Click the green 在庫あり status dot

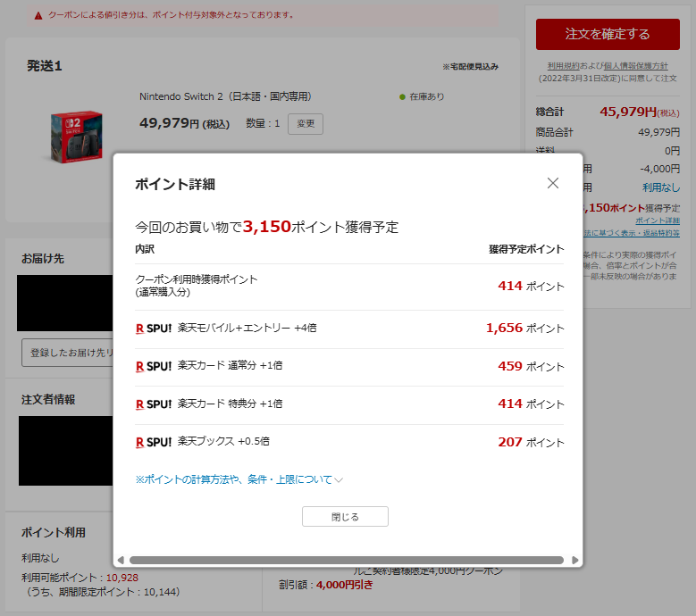pos(402,96)
